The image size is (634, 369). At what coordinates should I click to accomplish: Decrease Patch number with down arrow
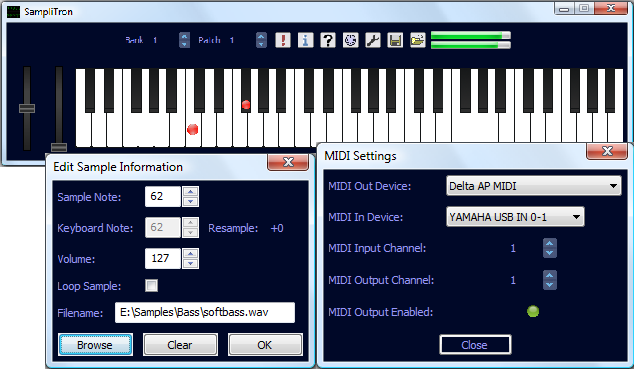click(x=261, y=44)
